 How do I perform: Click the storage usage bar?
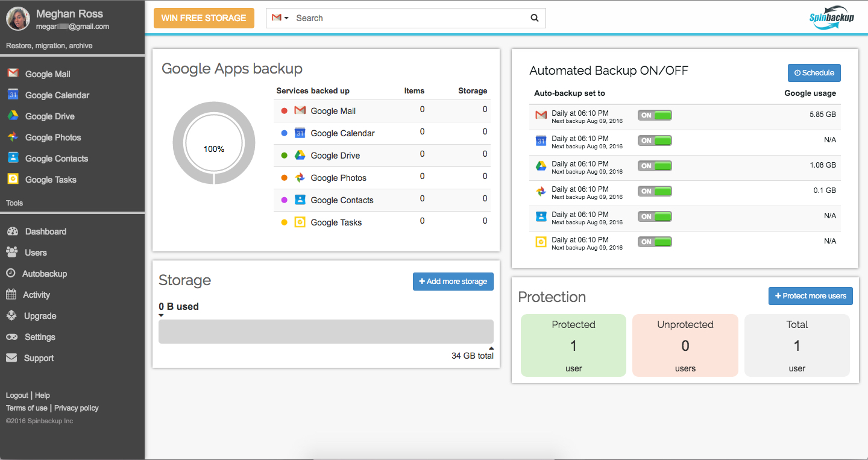pos(326,332)
